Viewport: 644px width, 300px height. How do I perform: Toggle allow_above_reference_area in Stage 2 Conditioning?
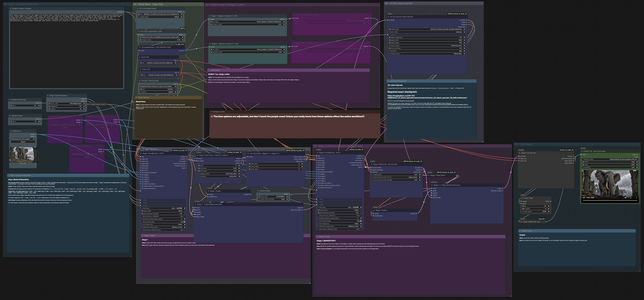pos(340,229)
